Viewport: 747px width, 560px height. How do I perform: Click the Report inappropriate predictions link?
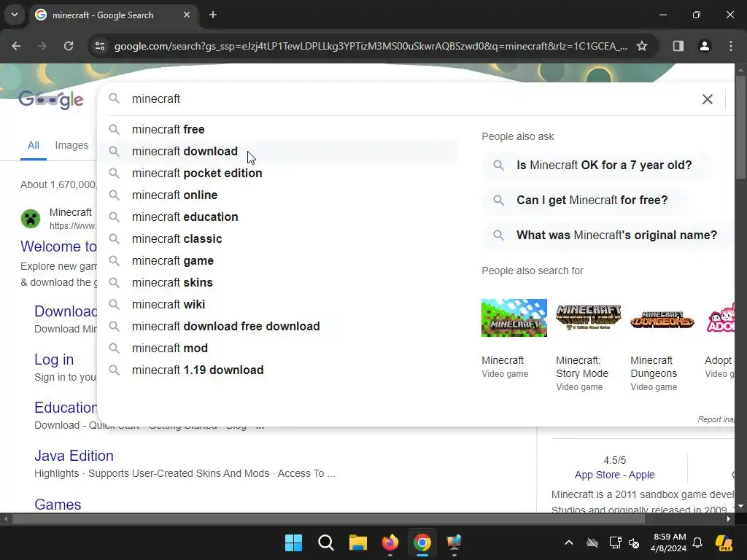tap(716, 419)
